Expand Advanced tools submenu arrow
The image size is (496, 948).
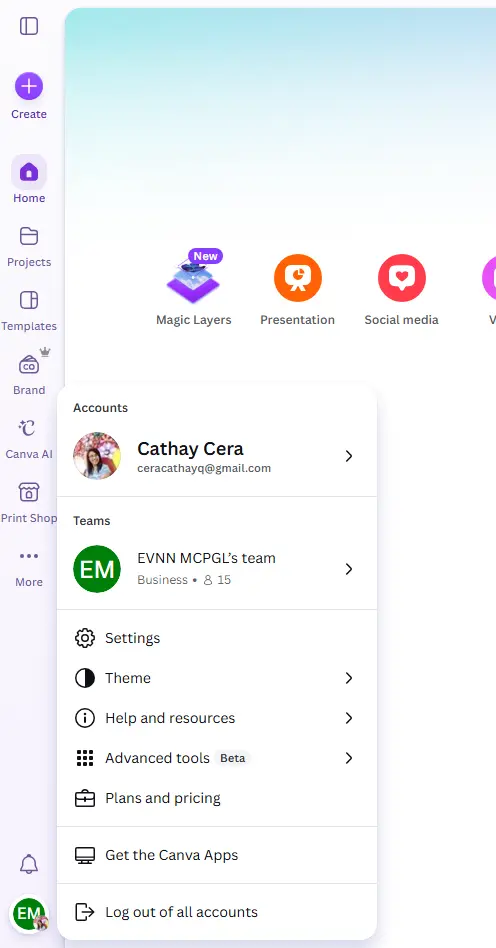[x=348, y=758]
